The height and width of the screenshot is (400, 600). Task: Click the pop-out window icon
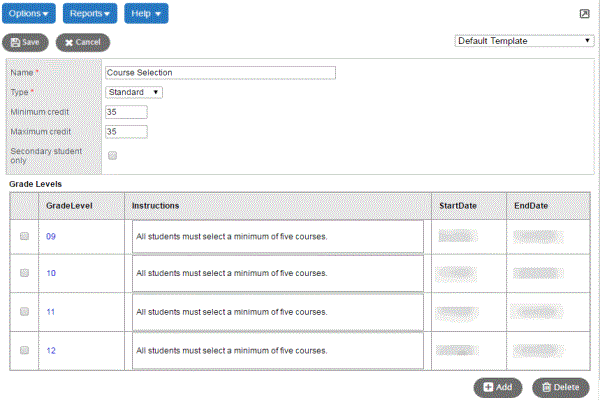(x=584, y=13)
